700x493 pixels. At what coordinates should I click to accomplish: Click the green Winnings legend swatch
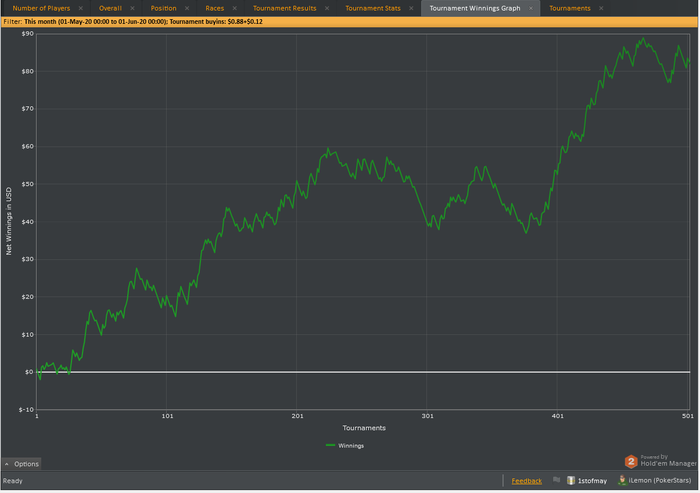click(330, 445)
